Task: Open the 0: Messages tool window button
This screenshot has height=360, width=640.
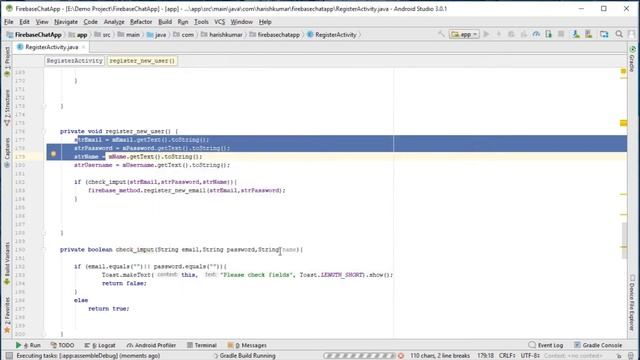Action: click(x=247, y=345)
